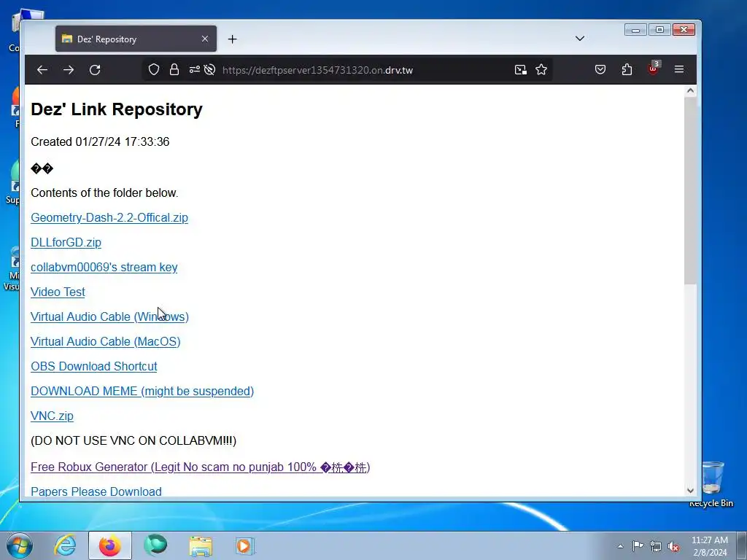Click the page scrollbar down arrow
747x560 pixels.
click(x=690, y=491)
